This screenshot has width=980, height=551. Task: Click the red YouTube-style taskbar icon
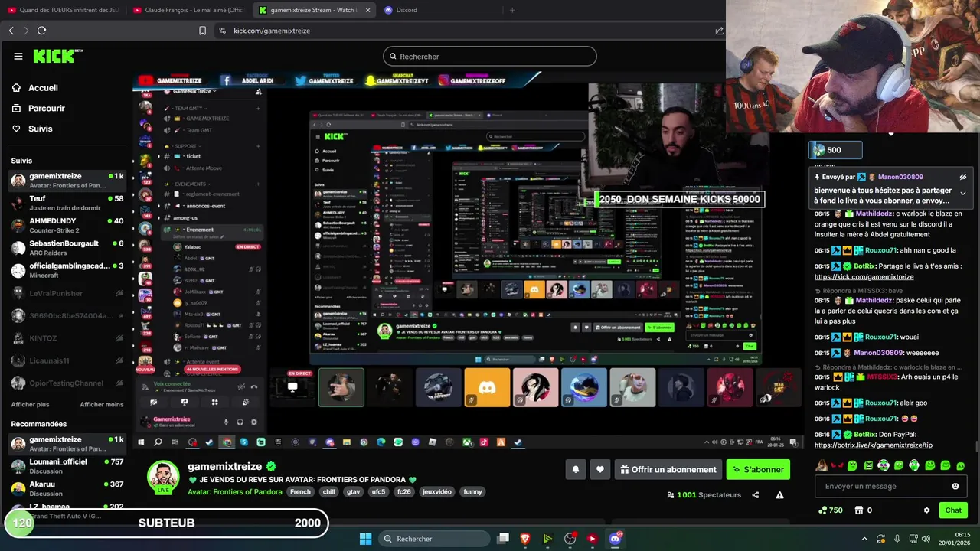tap(592, 539)
